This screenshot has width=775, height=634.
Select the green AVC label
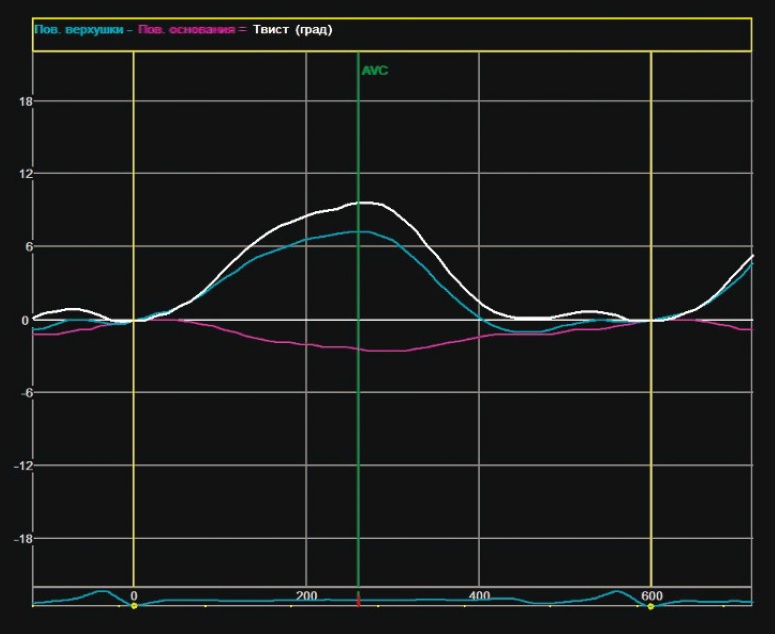(374, 71)
